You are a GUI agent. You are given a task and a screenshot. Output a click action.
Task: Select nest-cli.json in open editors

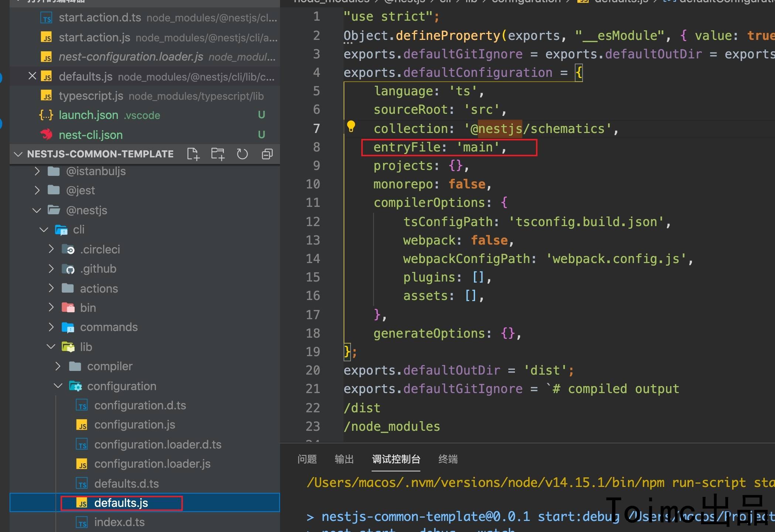click(x=145, y=135)
